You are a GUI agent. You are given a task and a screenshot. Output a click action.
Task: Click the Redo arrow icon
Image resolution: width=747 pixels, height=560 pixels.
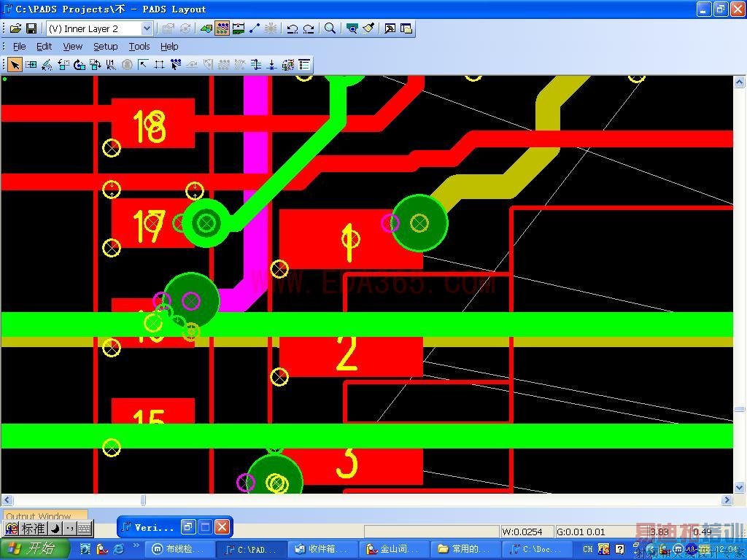(x=309, y=28)
